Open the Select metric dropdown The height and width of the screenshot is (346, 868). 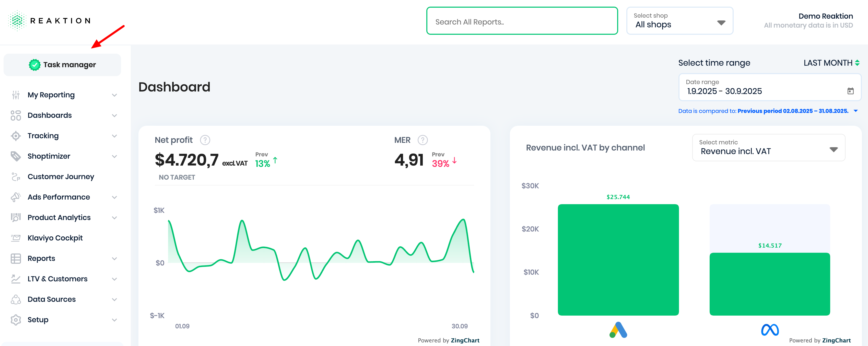tap(768, 148)
